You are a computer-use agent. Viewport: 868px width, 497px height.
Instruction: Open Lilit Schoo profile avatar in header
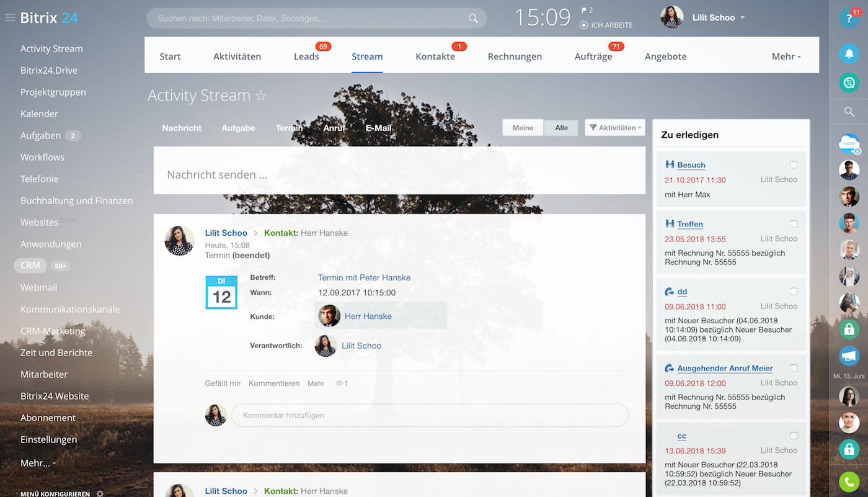(x=671, y=17)
